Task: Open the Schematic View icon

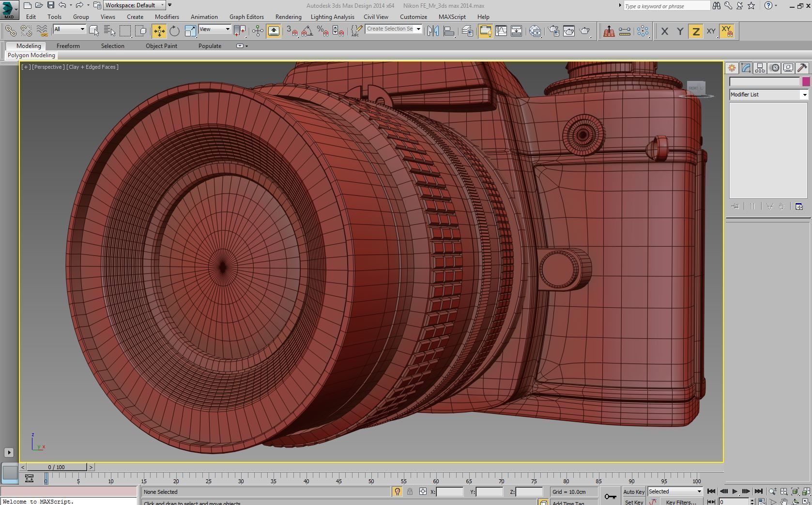Action: coord(517,31)
